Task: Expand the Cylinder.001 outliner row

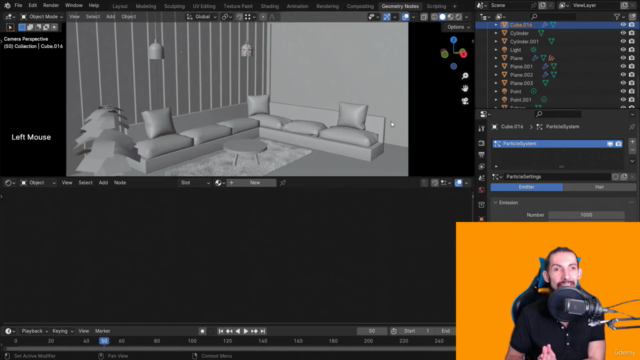Action: (x=496, y=42)
